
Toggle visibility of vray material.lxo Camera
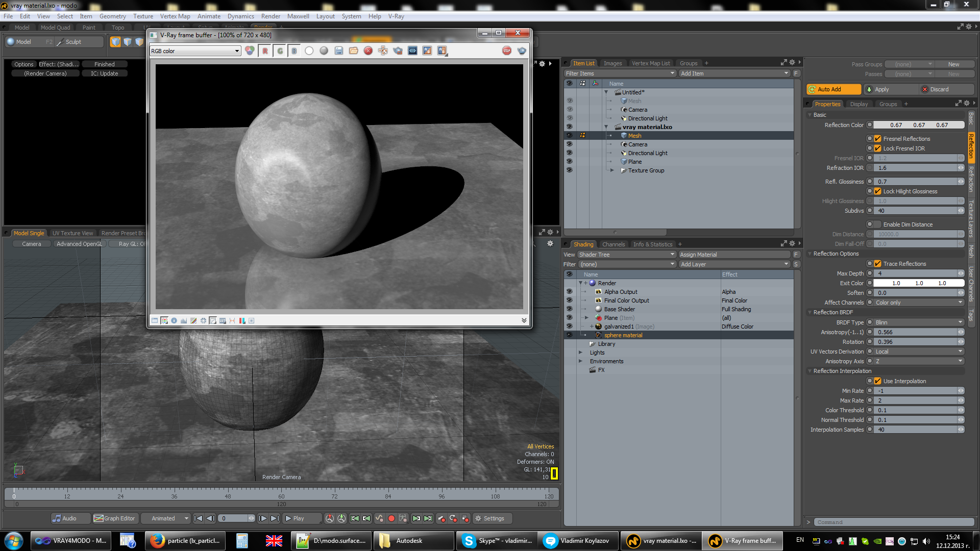tap(569, 144)
